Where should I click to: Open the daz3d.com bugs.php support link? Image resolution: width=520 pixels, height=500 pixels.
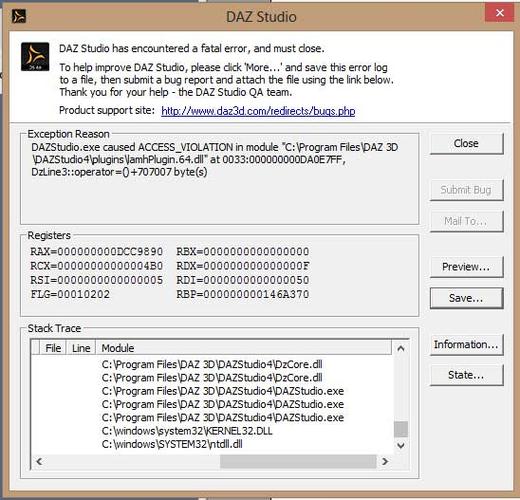coord(258,111)
